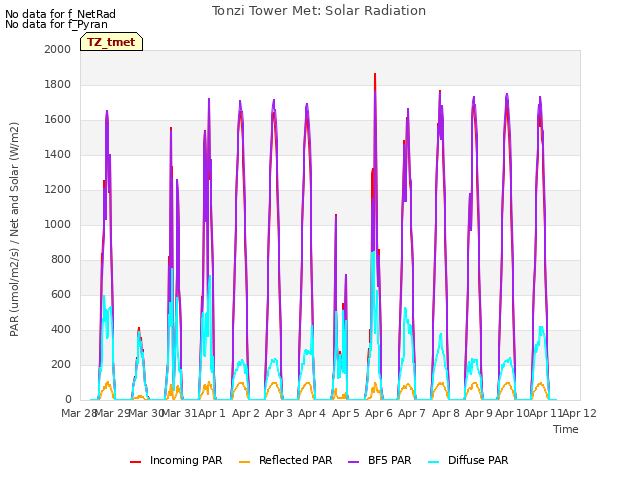This screenshot has height=480, width=640.
Task: Click the 1600 y-axis tick label
Action: 58,120
